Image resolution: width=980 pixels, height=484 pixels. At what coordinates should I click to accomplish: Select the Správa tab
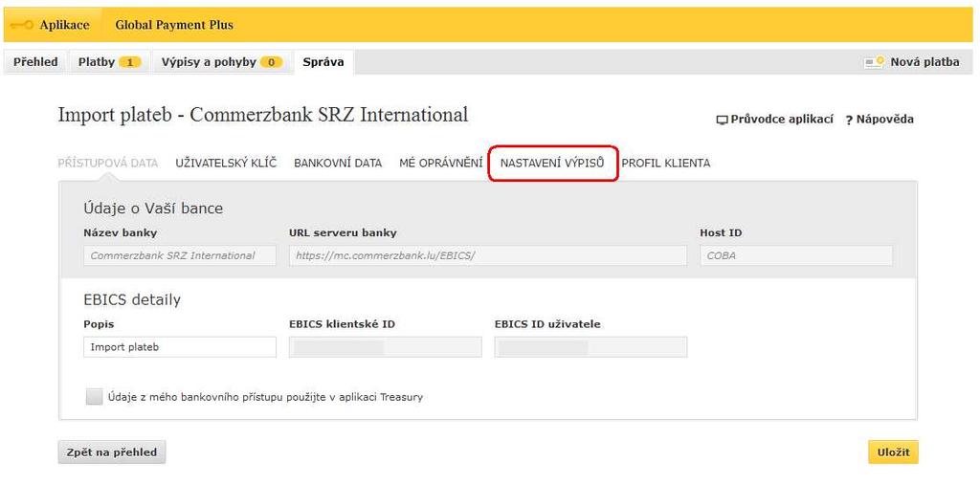pos(323,62)
